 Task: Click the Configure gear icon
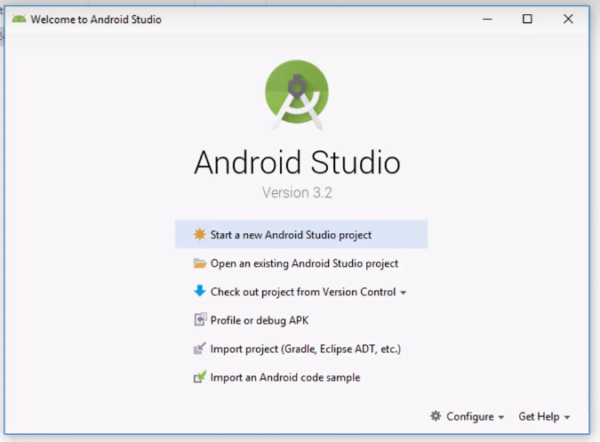tap(435, 416)
